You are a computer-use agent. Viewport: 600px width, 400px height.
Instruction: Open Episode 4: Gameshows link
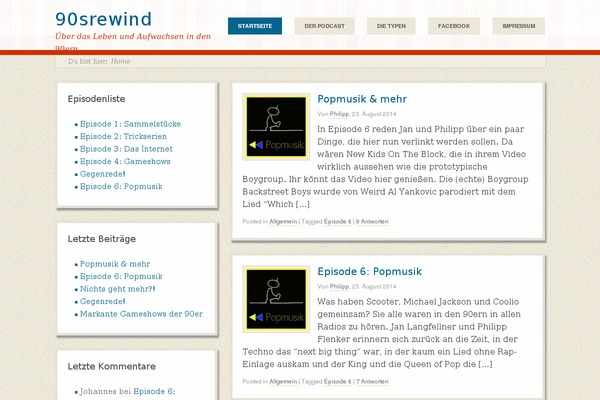pos(125,162)
